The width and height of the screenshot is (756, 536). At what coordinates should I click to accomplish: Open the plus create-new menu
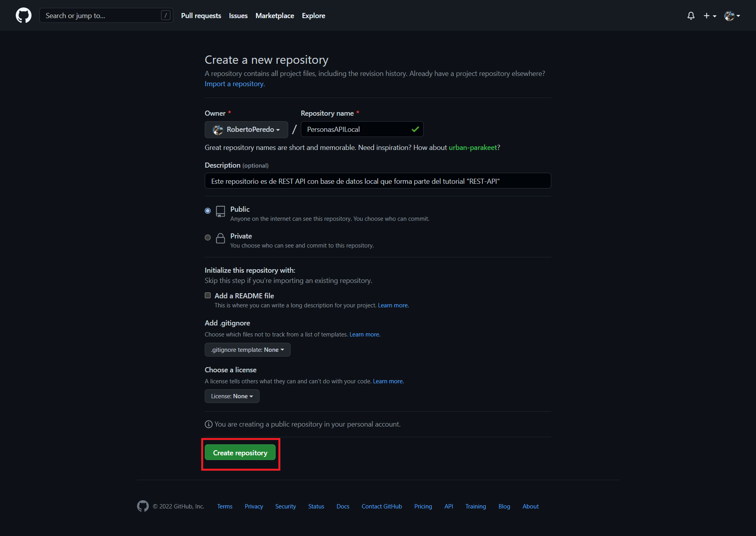click(x=710, y=16)
